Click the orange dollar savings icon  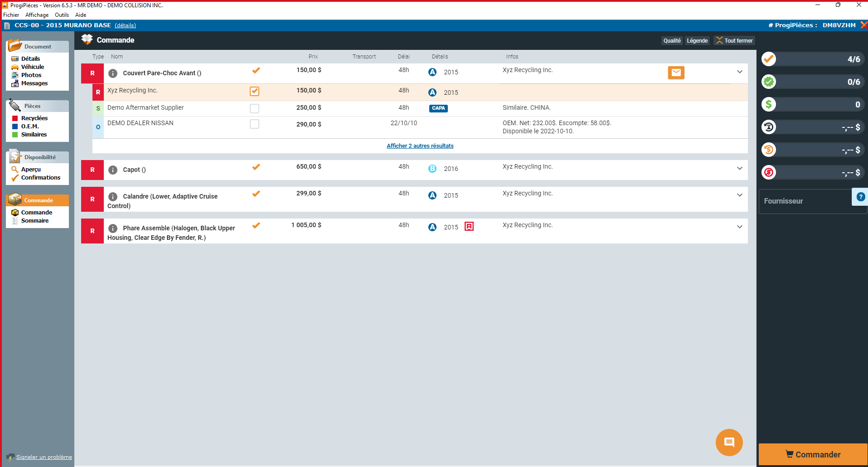769,150
